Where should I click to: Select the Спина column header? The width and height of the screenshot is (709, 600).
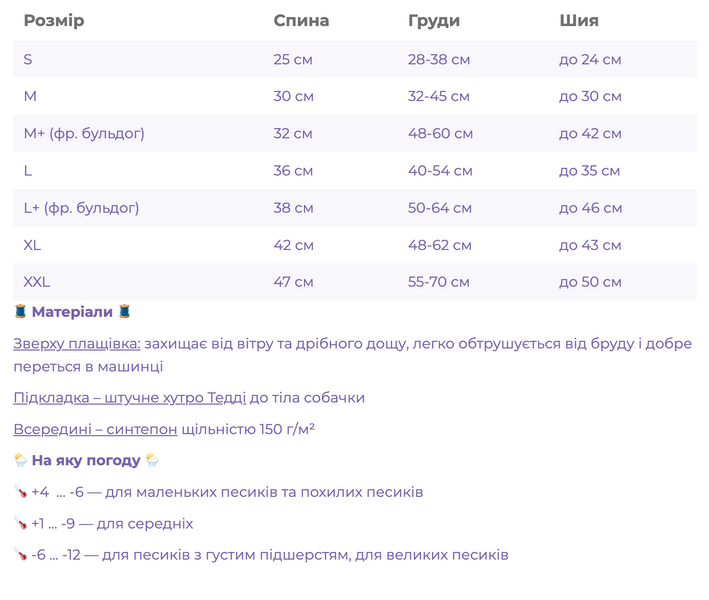tap(301, 21)
